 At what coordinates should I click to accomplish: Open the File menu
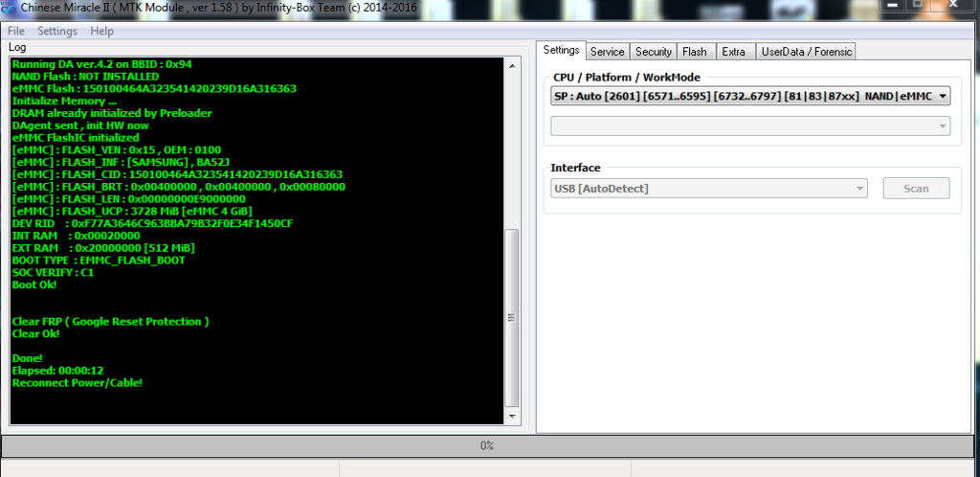coord(15,31)
